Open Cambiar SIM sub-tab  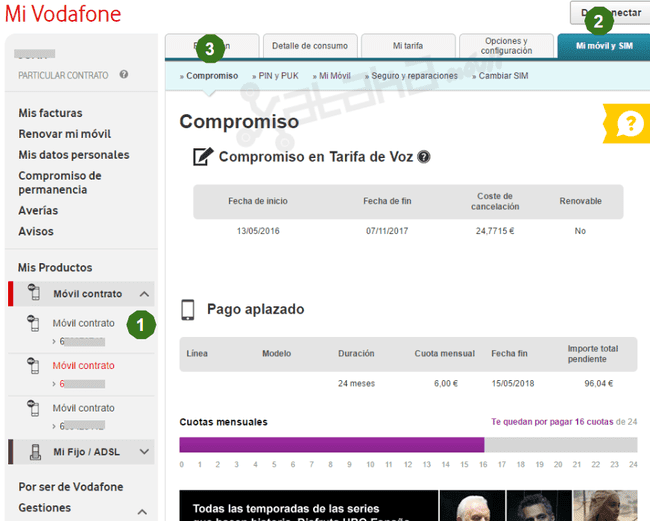click(503, 76)
